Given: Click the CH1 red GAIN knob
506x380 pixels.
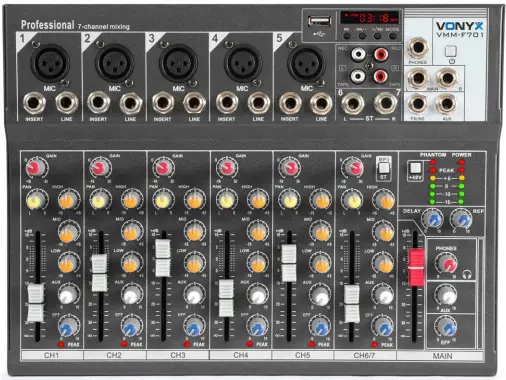Looking at the screenshot, I should (x=35, y=168).
